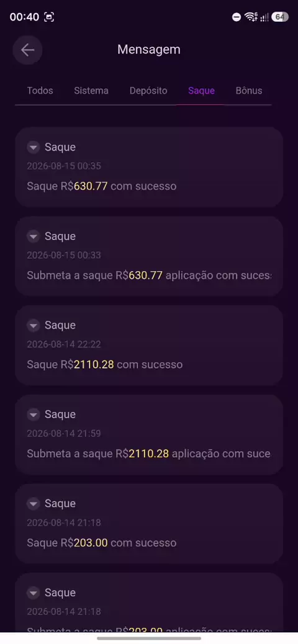Viewport: 298px width, 644px height.
Task: Expand the 2026-08-14 21:59 Saque message
Action: click(x=34, y=414)
